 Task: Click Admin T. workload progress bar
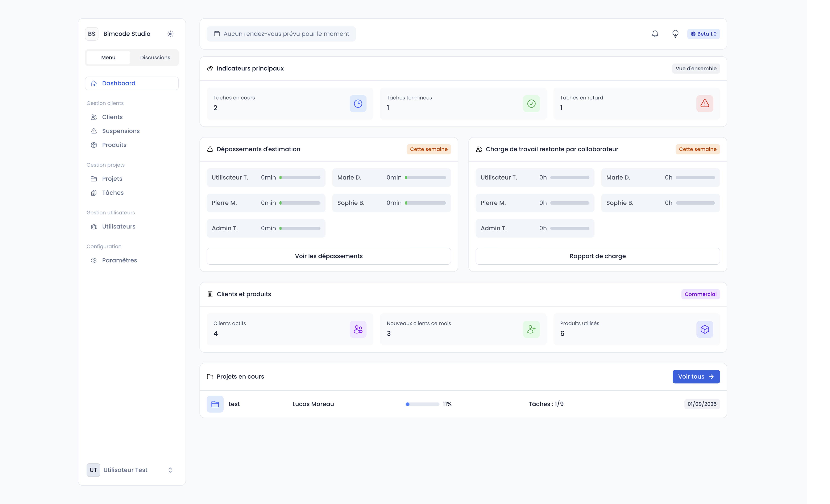[570, 229]
